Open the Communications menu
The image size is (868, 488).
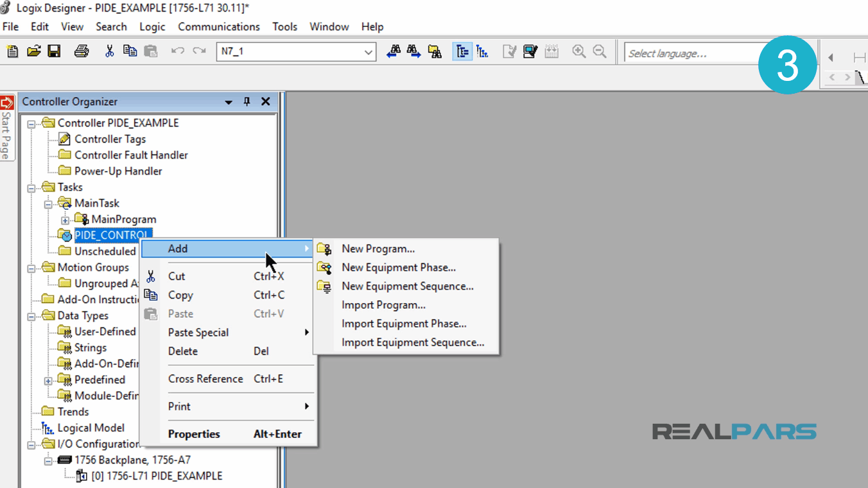coord(219,26)
